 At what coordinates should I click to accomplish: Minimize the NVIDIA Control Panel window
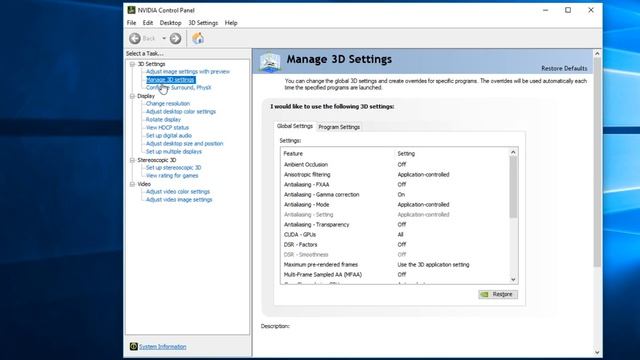545,10
